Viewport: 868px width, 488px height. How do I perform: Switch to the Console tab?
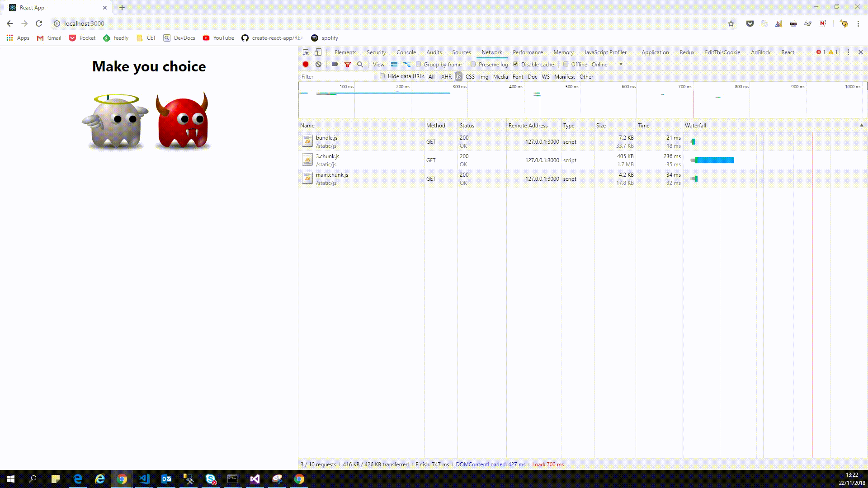406,52
